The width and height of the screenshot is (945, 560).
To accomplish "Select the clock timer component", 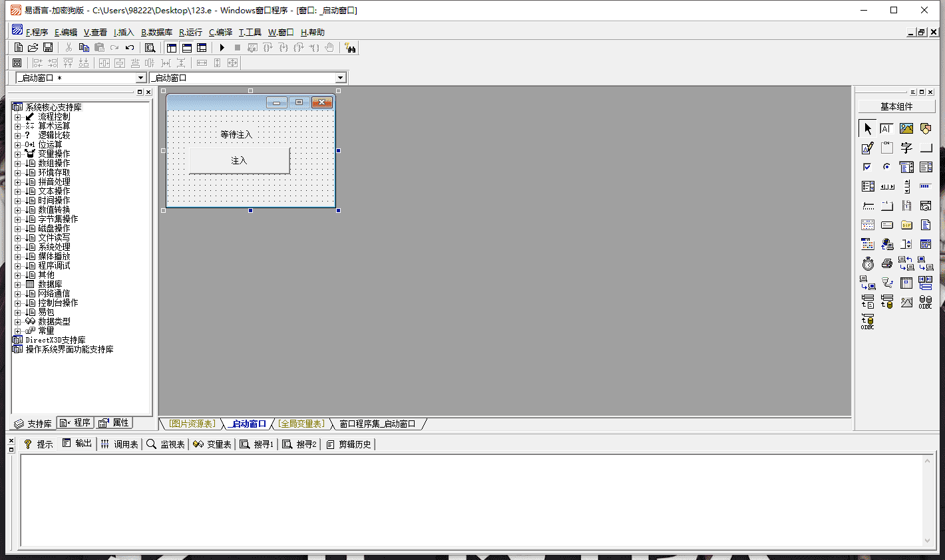I will [868, 264].
